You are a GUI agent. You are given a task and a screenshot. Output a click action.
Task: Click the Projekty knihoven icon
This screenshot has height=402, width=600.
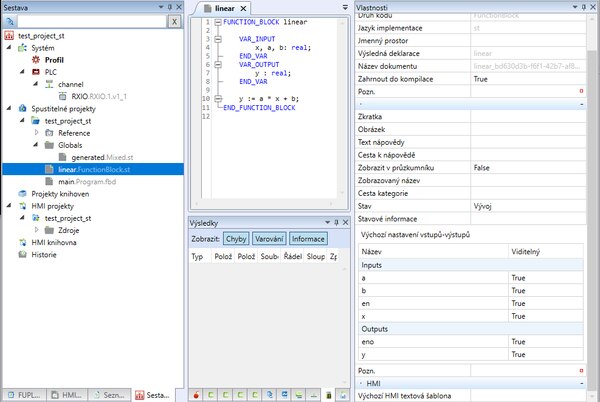[23, 194]
